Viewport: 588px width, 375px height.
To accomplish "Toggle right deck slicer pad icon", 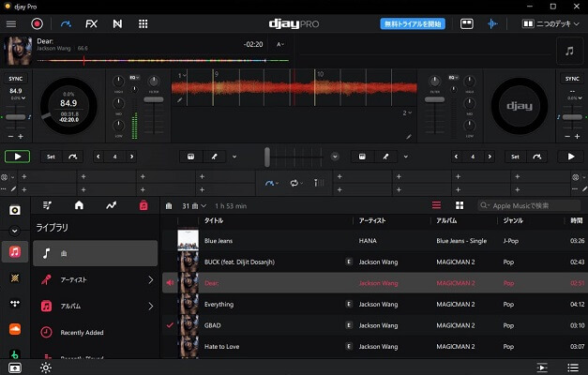I will tap(362, 157).
